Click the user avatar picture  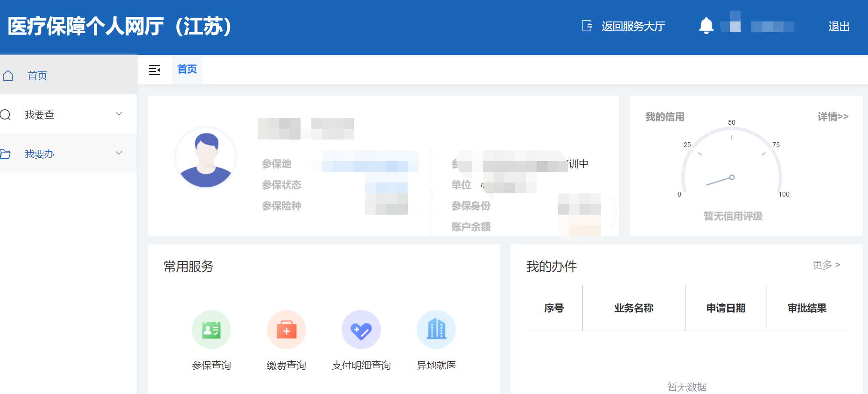click(206, 158)
